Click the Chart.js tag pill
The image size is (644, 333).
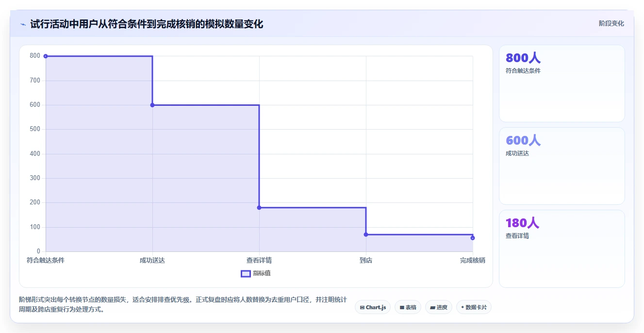(x=373, y=307)
